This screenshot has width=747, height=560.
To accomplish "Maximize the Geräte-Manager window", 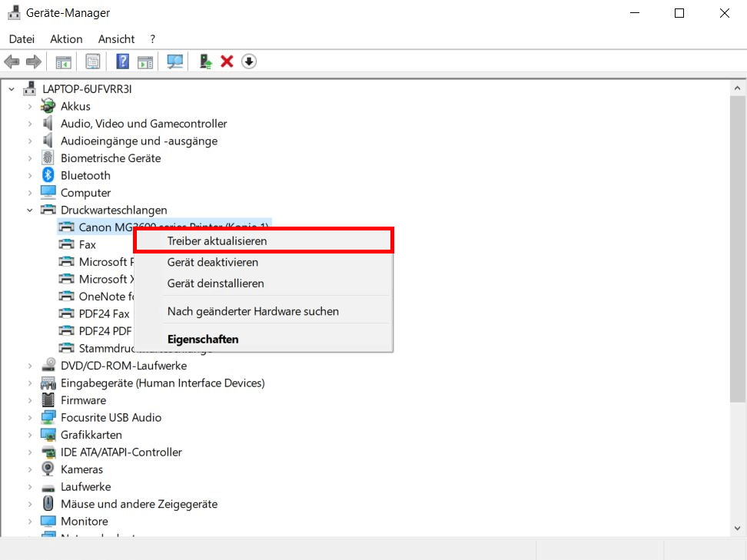I will pyautogui.click(x=679, y=13).
